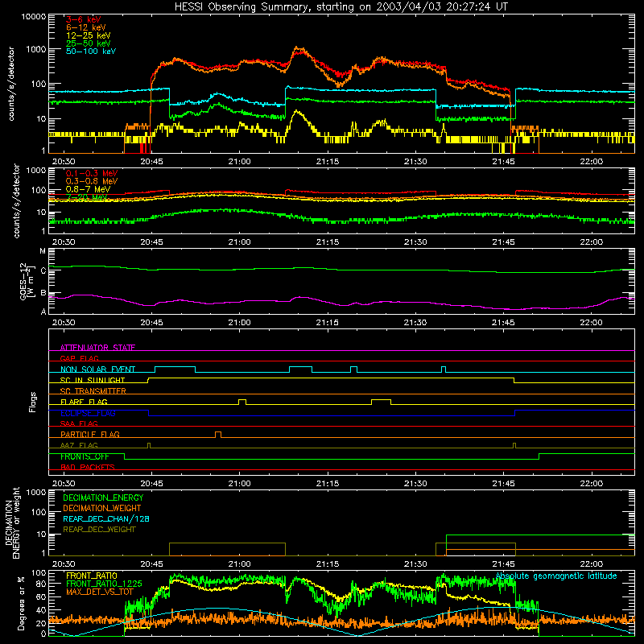Click the HESSI Observing Summary title

pyautogui.click(x=341, y=7)
